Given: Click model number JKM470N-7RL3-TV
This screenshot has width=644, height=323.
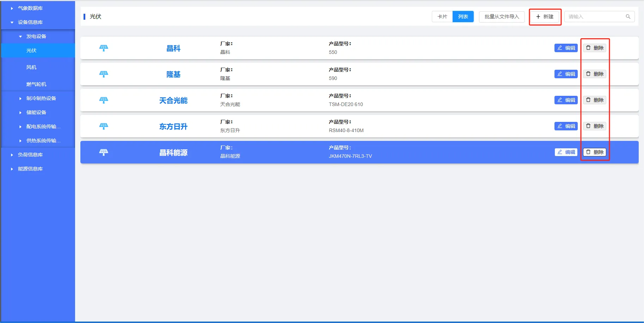Looking at the screenshot, I should click(350, 156).
